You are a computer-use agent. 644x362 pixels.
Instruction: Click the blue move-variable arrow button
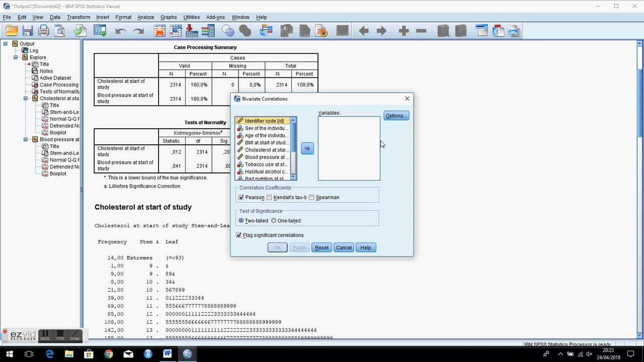(x=307, y=148)
